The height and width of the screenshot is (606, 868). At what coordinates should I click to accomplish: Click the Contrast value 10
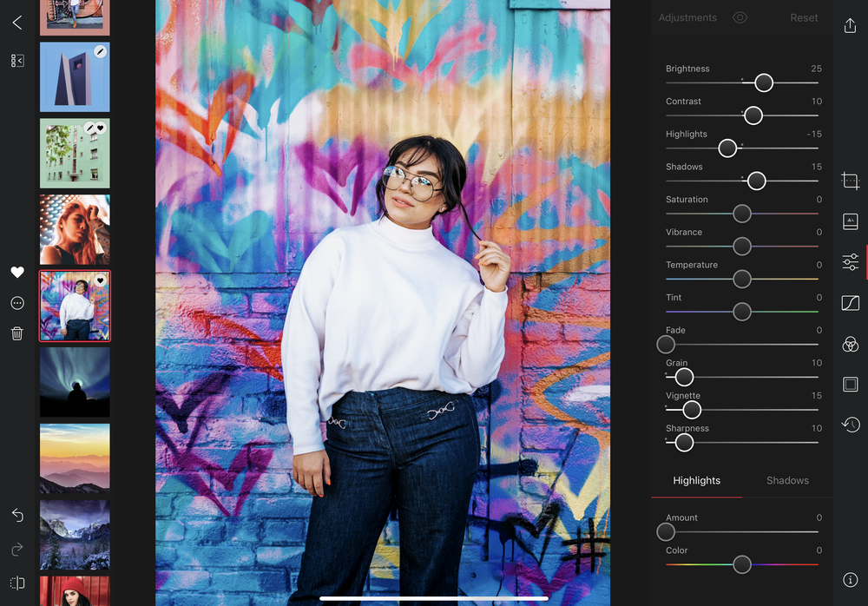817,102
